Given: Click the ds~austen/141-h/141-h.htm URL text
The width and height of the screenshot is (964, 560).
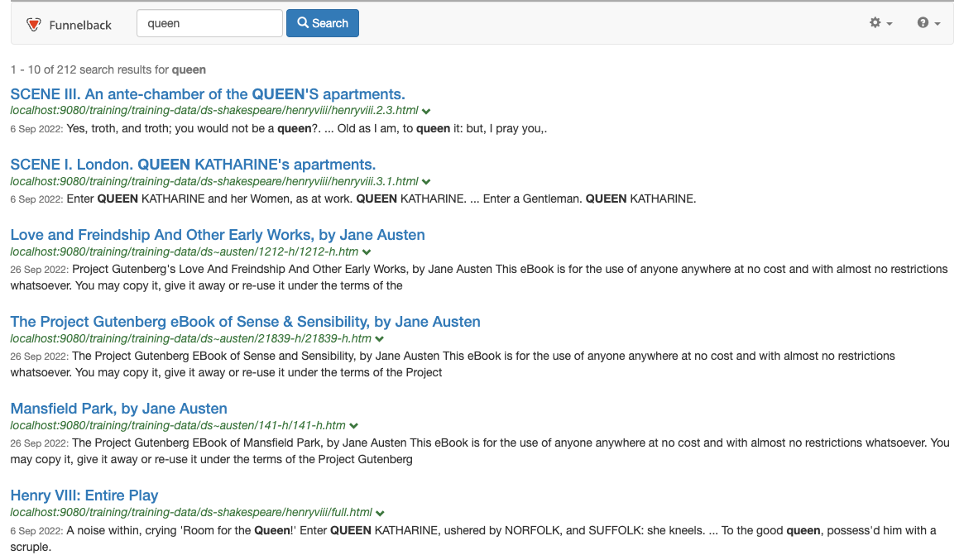Looking at the screenshot, I should 178,425.
